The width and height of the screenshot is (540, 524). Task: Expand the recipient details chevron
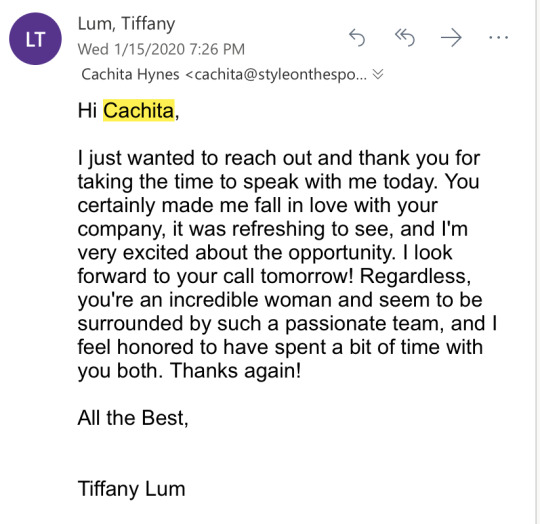pos(378,74)
